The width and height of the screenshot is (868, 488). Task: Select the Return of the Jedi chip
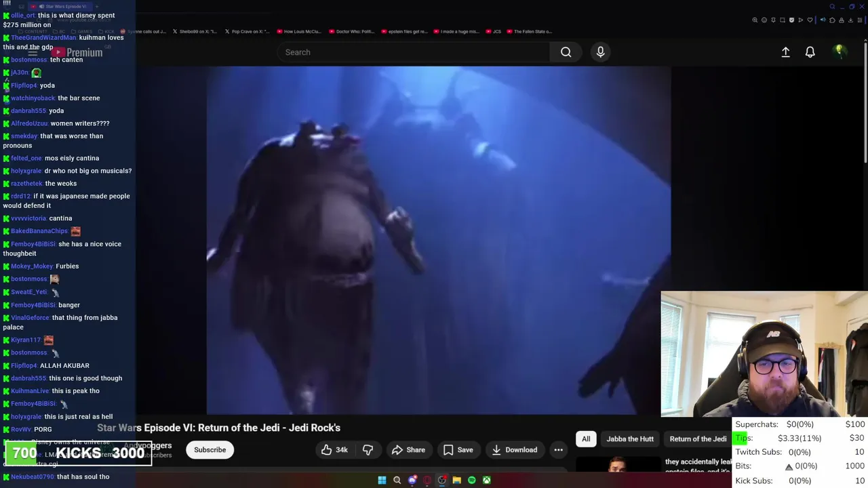pyautogui.click(x=698, y=439)
